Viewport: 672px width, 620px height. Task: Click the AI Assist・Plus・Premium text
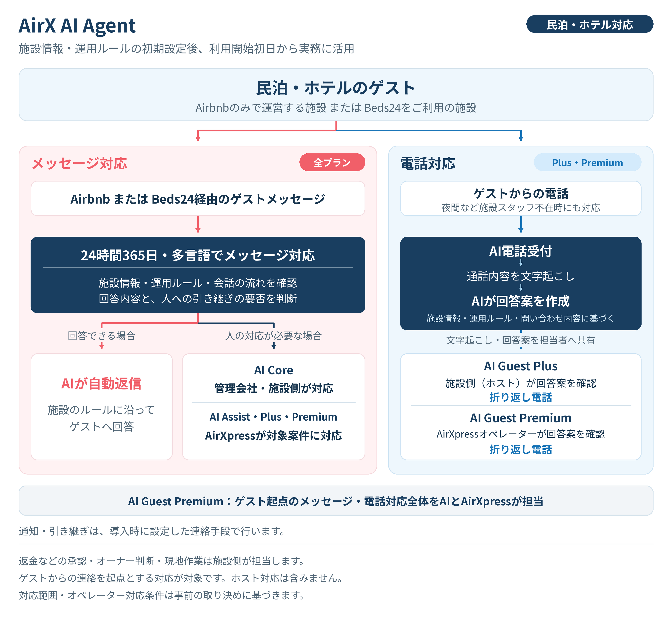274,417
